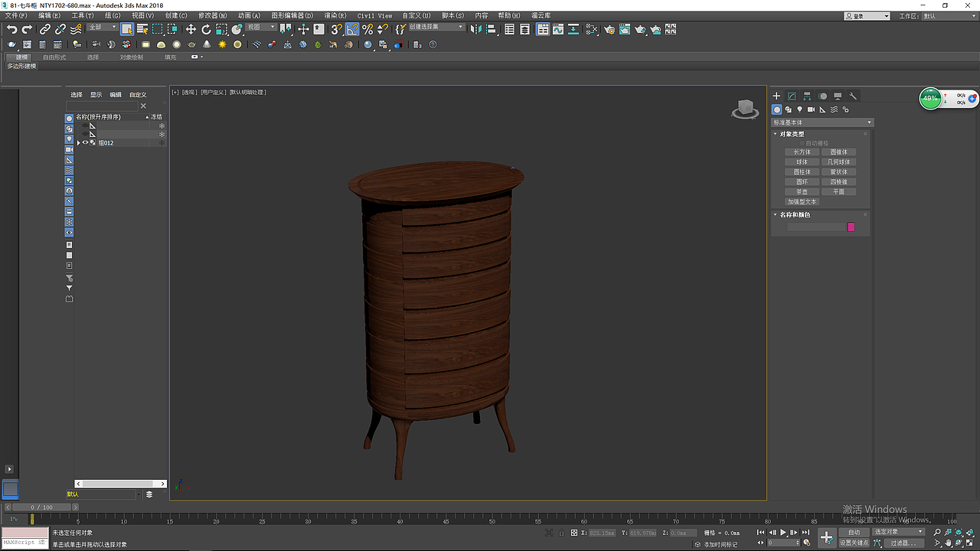Screen dimensions: 980x551
Task: Toggle the Angle Snap tool
Action: (x=352, y=29)
